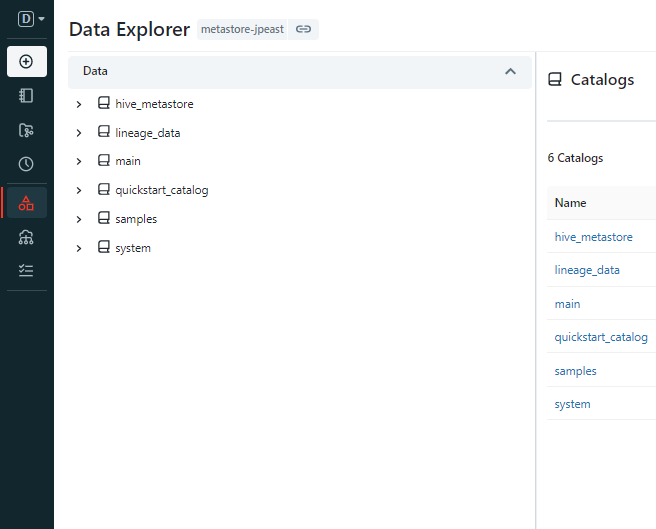Open quickstart_catalog link in Catalogs table

tap(601, 337)
